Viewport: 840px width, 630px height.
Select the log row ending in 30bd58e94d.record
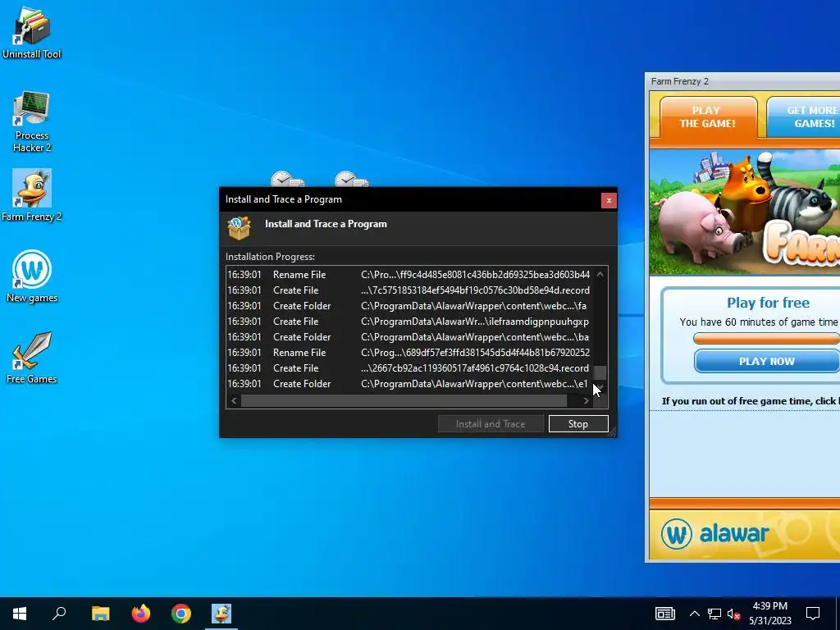(x=409, y=290)
